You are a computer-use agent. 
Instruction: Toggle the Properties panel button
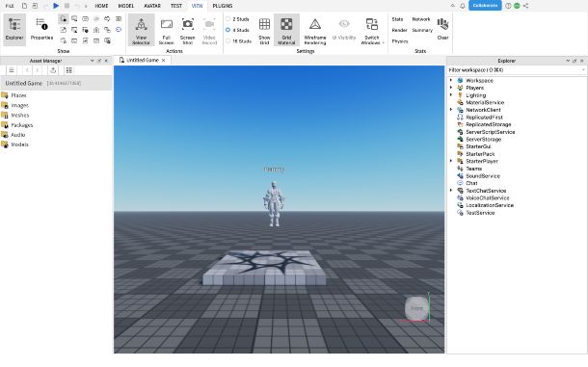[x=41, y=30]
